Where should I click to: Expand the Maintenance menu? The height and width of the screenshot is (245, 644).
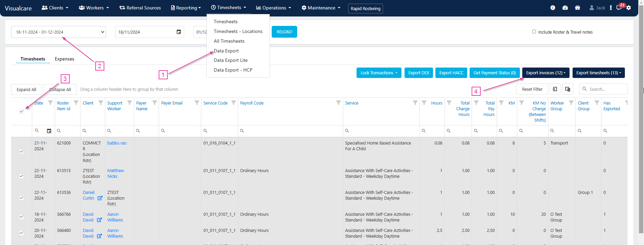(x=321, y=8)
